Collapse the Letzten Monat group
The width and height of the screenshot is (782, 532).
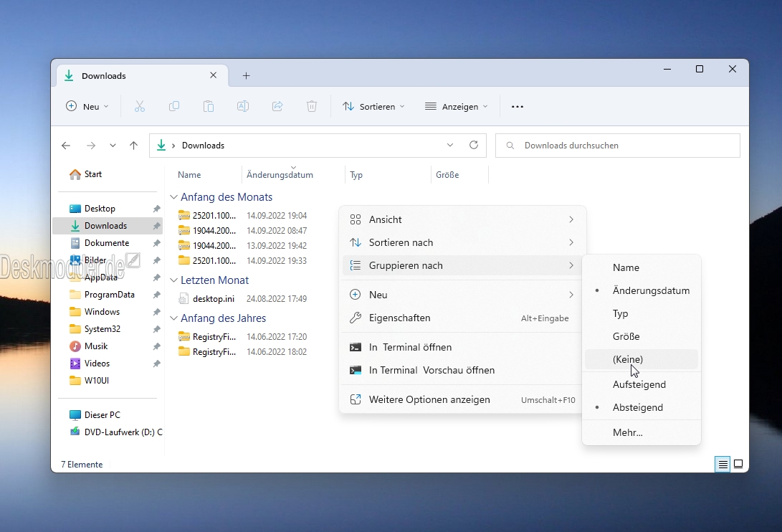point(173,280)
